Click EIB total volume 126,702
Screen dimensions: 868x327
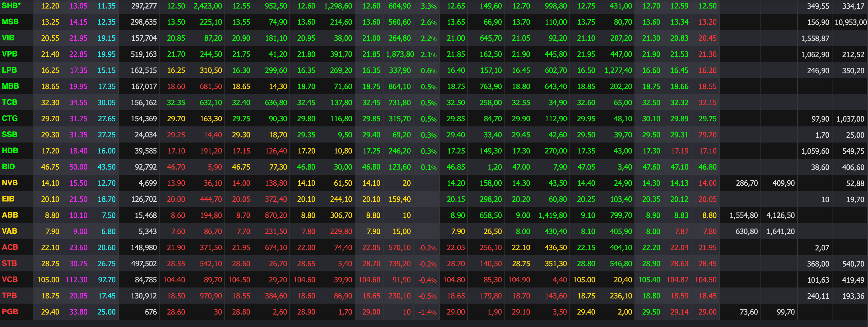pos(144,199)
